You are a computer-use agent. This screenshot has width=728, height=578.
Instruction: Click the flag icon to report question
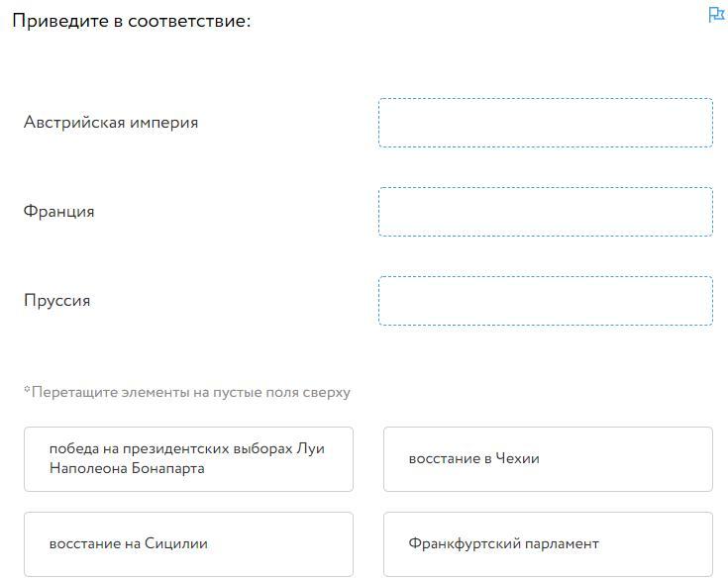point(717,15)
